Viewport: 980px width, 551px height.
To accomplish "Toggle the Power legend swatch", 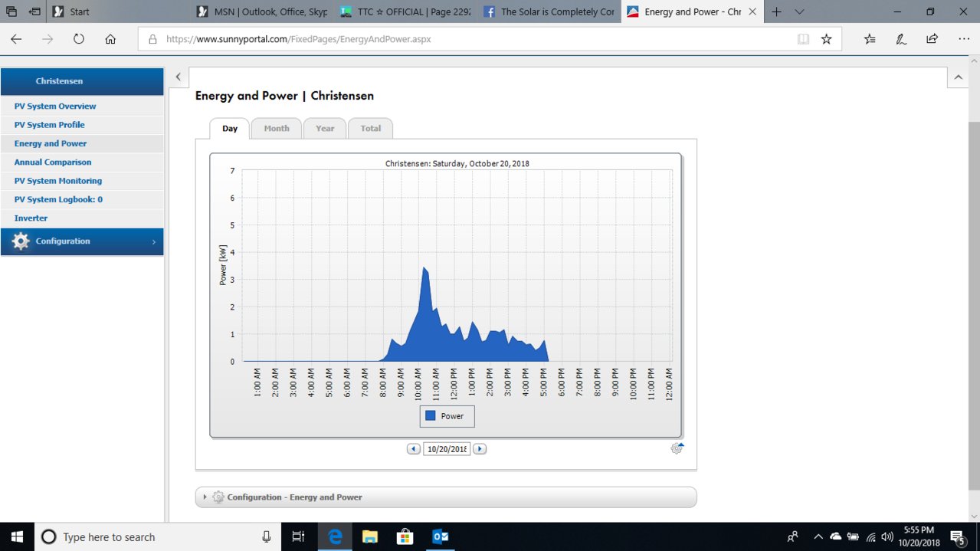I will [431, 416].
